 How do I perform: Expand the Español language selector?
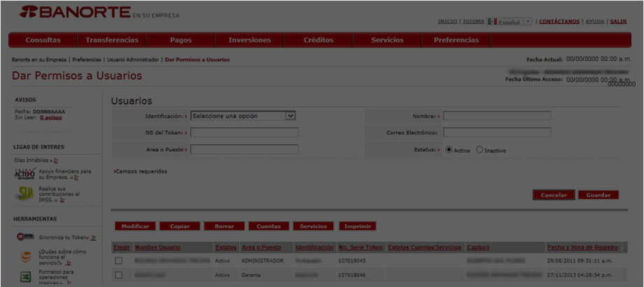(528, 22)
